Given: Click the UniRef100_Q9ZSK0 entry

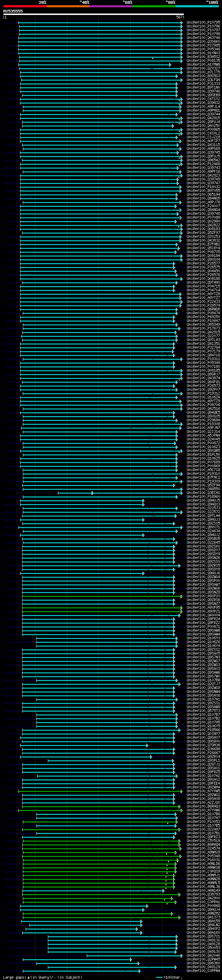Looking at the screenshot, I should click(203, 546).
